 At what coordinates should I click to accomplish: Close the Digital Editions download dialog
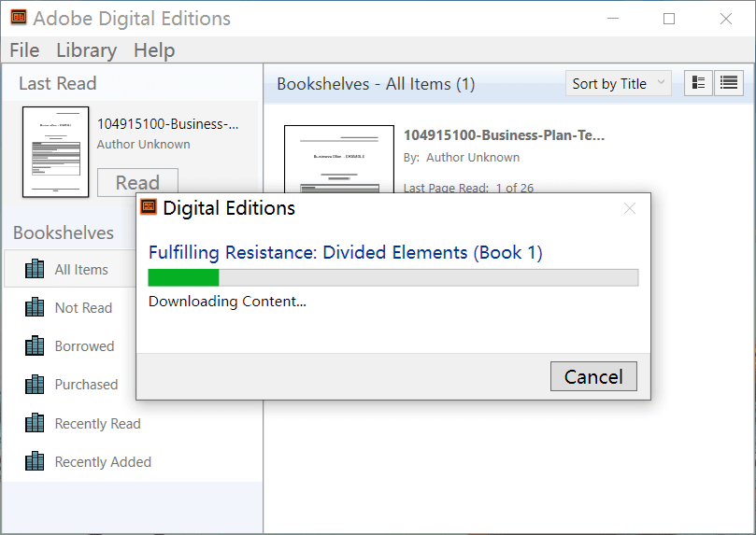pos(630,208)
